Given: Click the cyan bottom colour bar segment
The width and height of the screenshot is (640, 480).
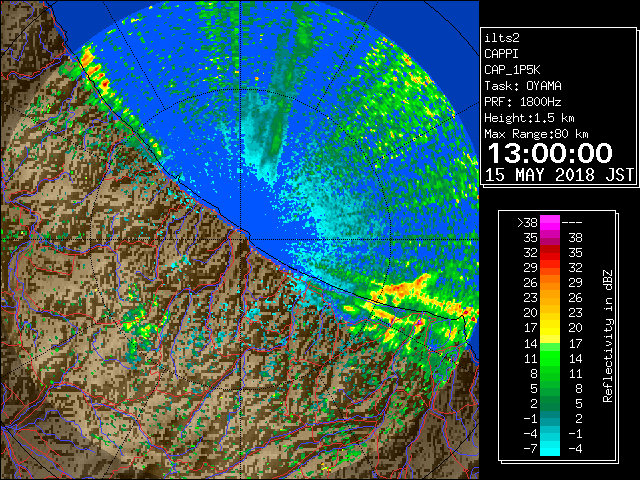Looking at the screenshot, I should [550, 448].
